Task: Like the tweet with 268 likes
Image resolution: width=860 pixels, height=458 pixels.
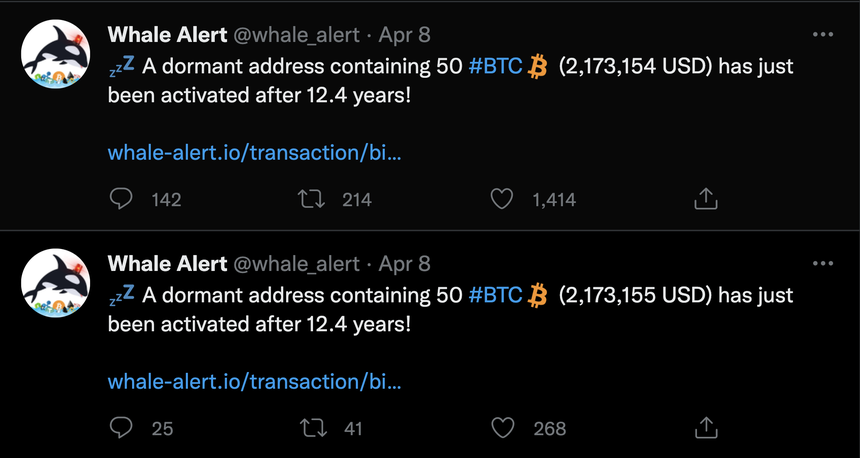Action: click(x=502, y=428)
